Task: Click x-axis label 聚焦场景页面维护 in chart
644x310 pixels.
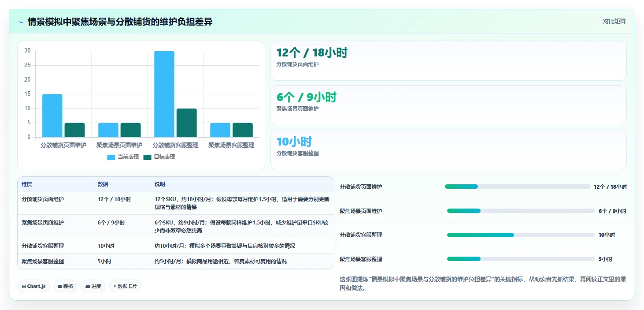Action: coord(119,145)
